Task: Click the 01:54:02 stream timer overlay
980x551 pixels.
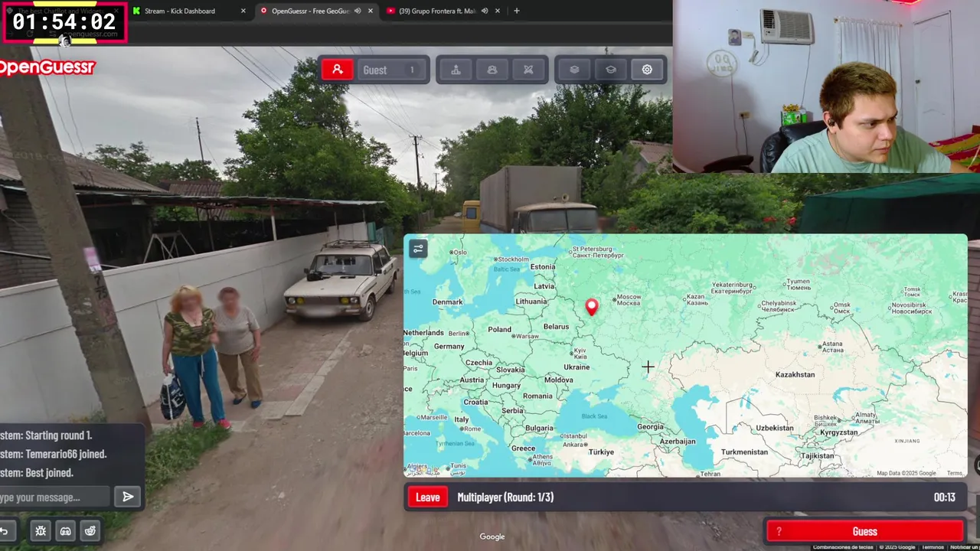Action: pos(64,22)
